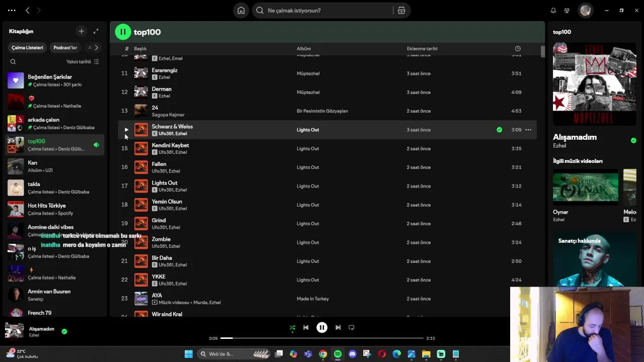This screenshot has height=362, width=644.
Task: Pause playback with the bottom bar button
Action: click(x=322, y=327)
